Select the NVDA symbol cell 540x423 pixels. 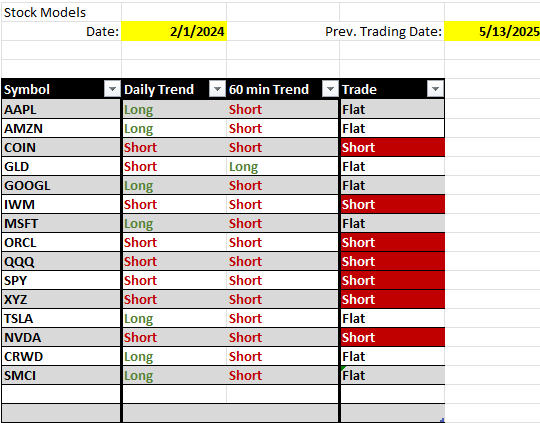click(61, 337)
